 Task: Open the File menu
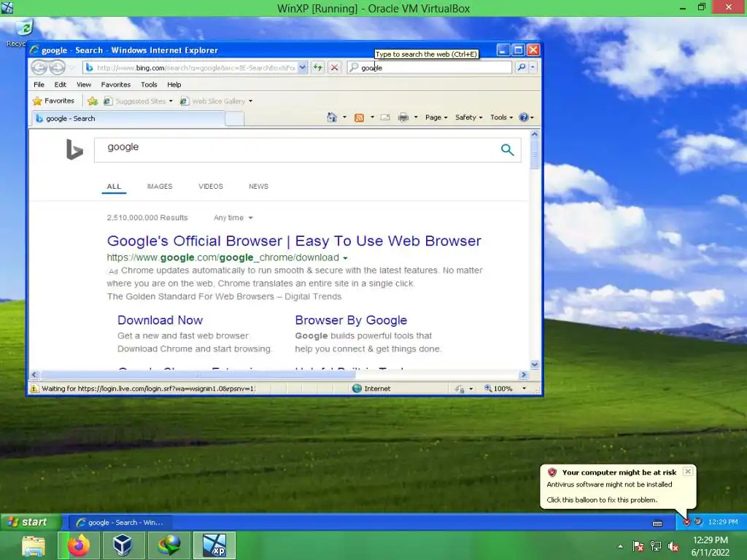pos(39,85)
